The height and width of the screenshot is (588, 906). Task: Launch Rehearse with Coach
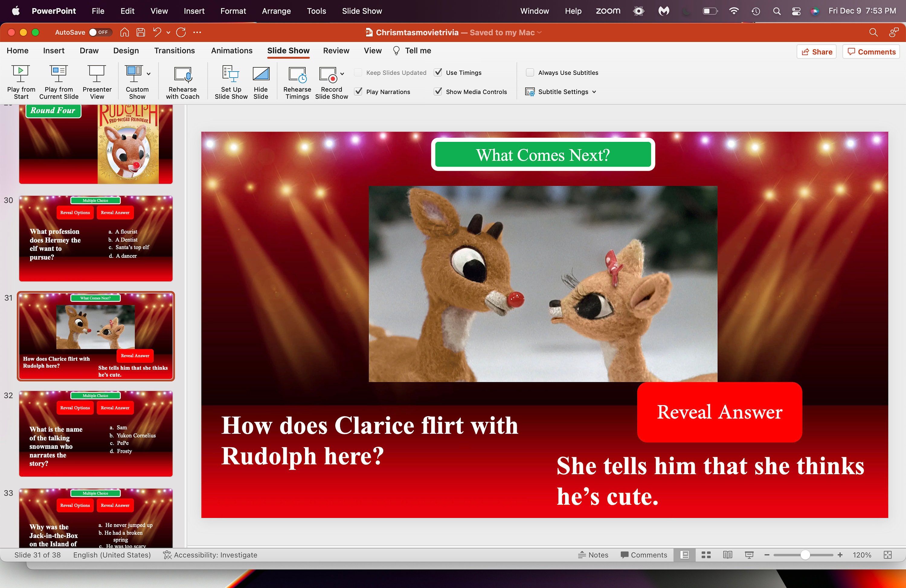point(183,81)
